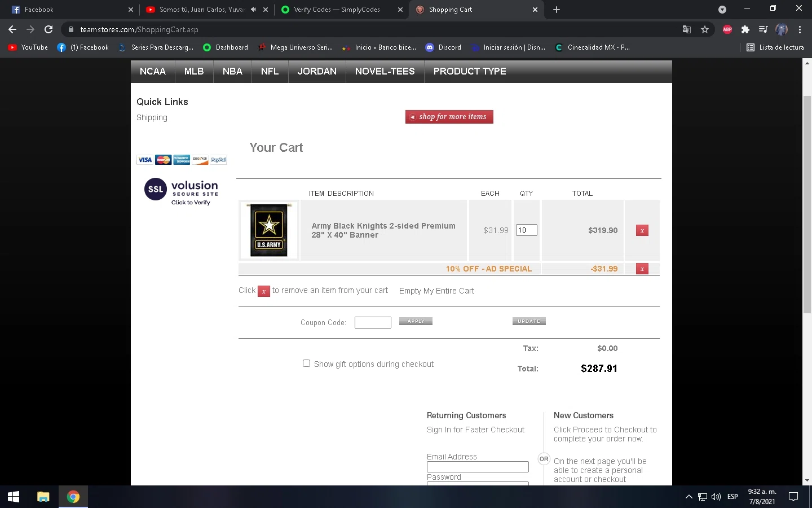Viewport: 812px width, 508px height.
Task: Open Adblock Plus extension icon
Action: pyautogui.click(x=727, y=29)
